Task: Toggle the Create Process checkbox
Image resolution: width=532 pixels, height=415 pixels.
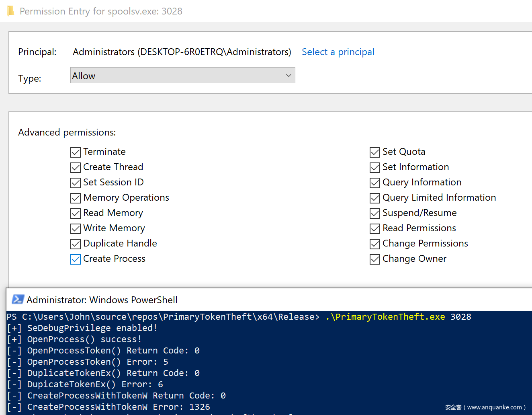Action: 76,259
